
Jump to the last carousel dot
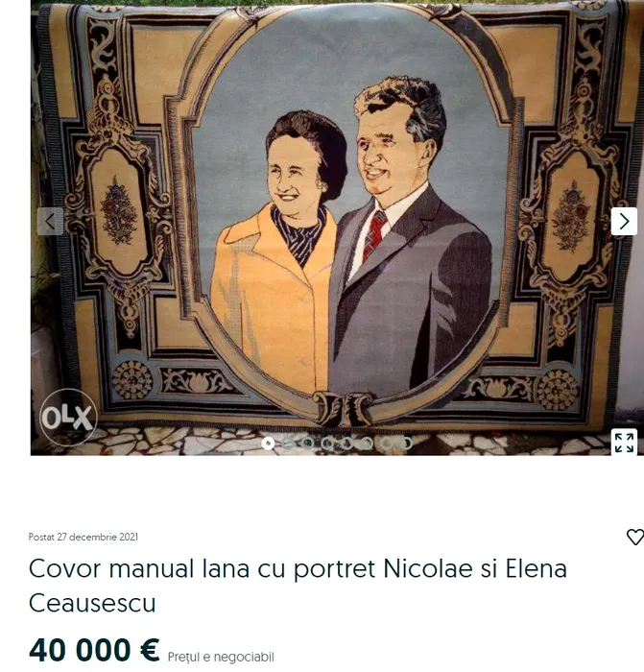tap(406, 444)
